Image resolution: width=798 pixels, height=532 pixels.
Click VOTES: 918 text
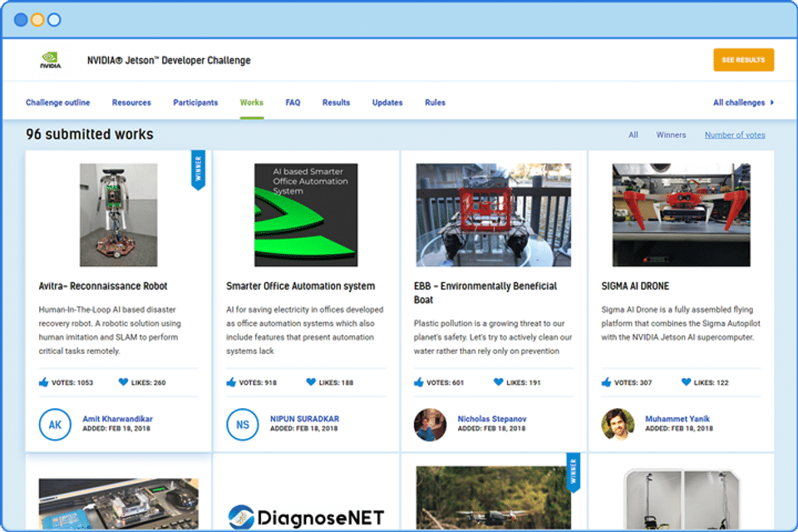click(x=258, y=382)
